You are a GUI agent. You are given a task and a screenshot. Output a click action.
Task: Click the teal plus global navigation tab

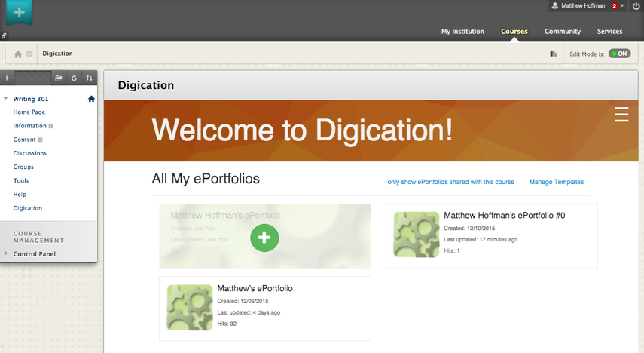pyautogui.click(x=19, y=12)
